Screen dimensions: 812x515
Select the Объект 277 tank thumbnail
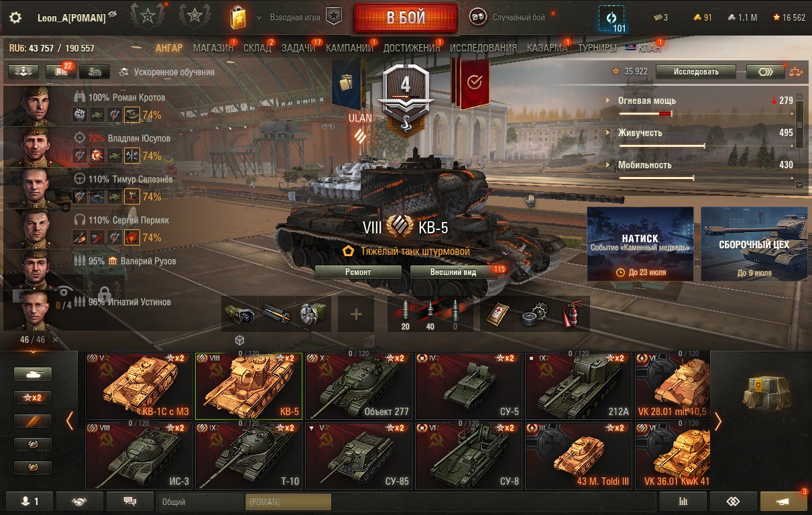[x=359, y=386]
